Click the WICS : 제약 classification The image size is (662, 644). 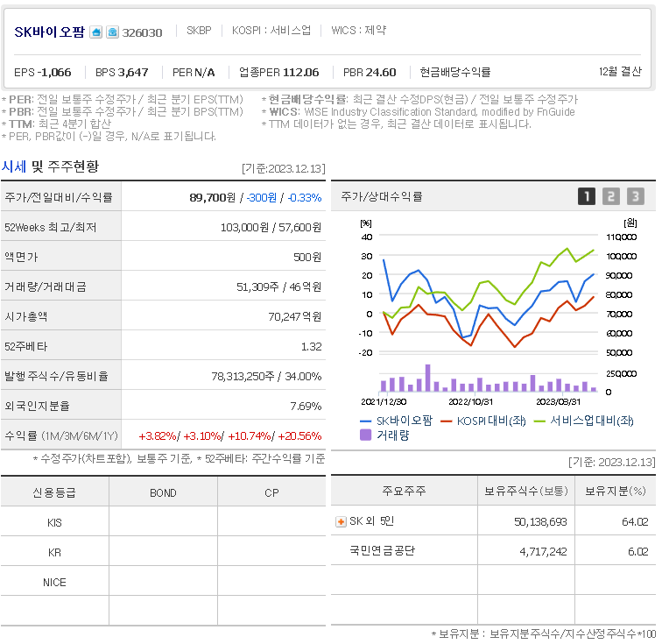pyautogui.click(x=359, y=31)
